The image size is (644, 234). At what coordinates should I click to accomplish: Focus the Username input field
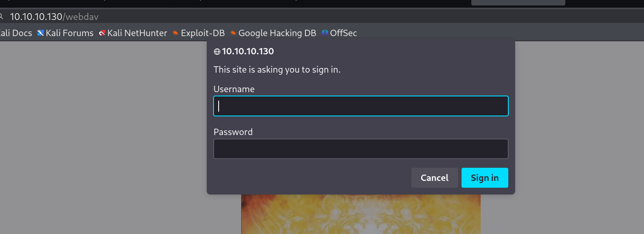tap(361, 106)
